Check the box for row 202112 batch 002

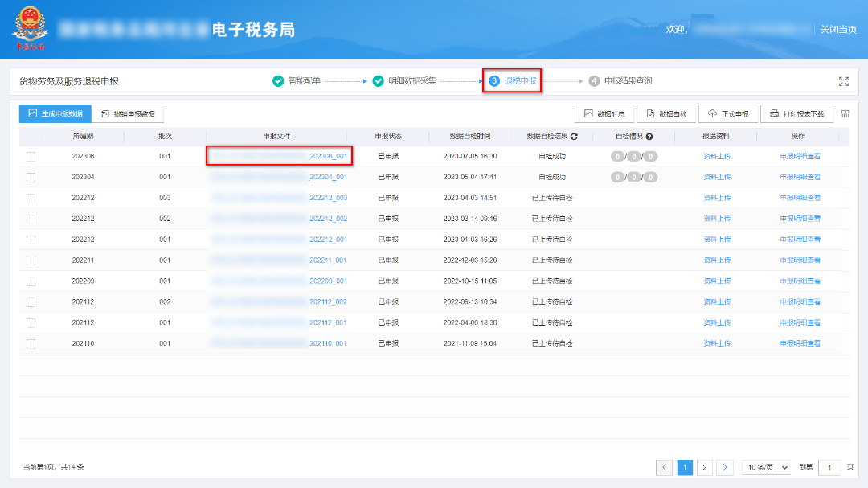coord(31,302)
